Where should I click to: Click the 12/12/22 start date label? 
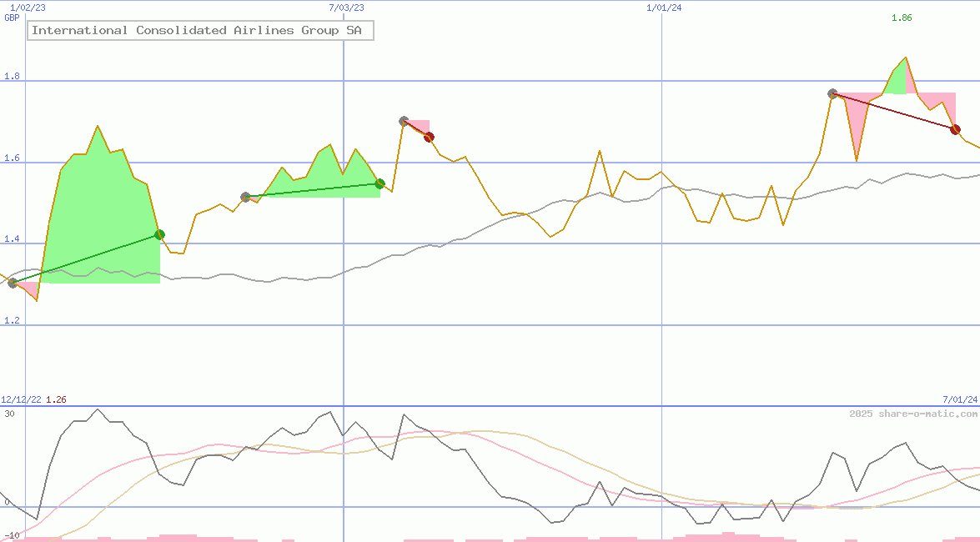21,399
